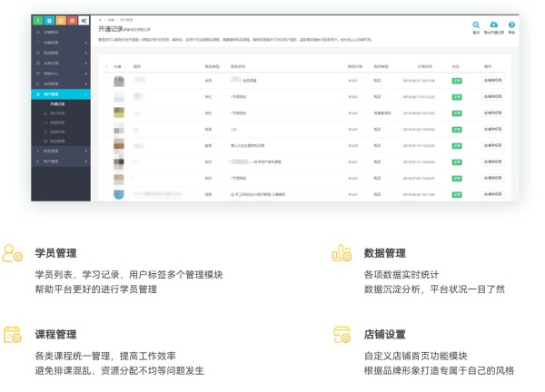The image size is (545, 392).
Task: Click the brown avatar thumbnail
Action: coord(119,144)
